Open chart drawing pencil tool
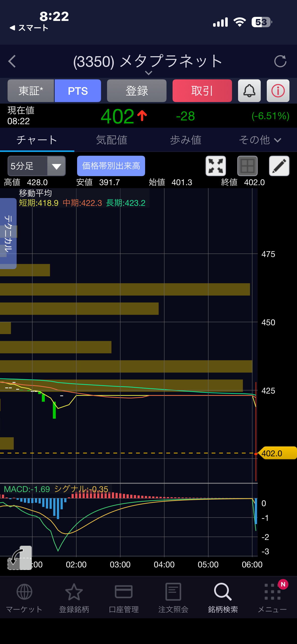Viewport: 297px width, 644px height. (279, 166)
